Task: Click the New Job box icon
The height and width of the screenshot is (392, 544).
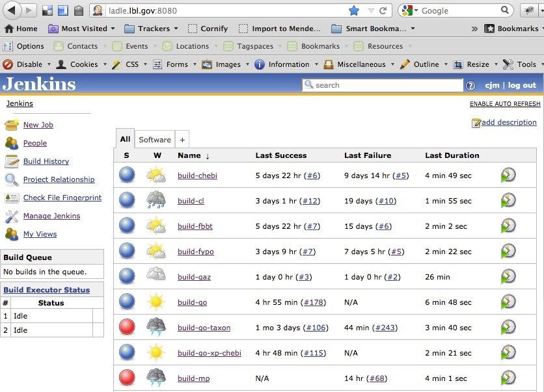Action: point(12,125)
